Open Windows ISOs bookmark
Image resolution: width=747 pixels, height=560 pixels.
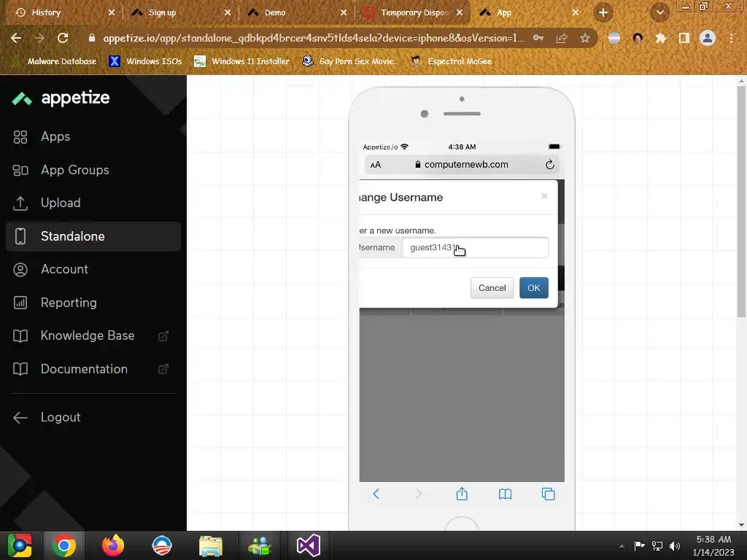(x=145, y=61)
